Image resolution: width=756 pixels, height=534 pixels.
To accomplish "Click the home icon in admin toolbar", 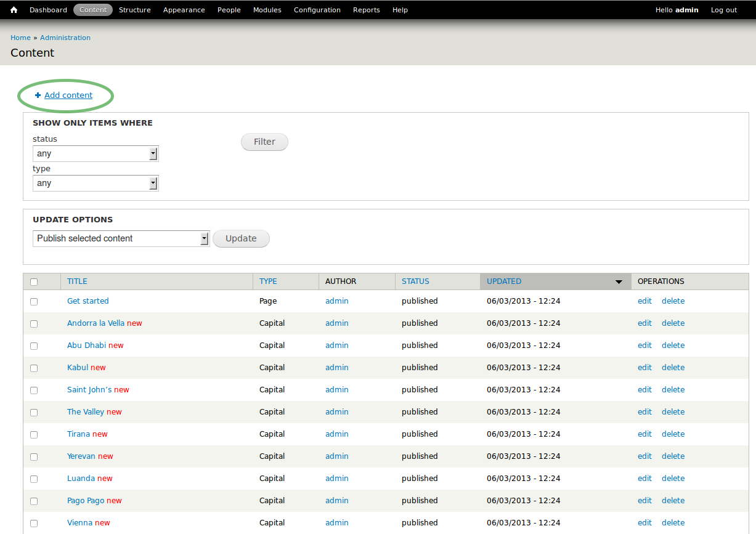I will click(x=14, y=10).
